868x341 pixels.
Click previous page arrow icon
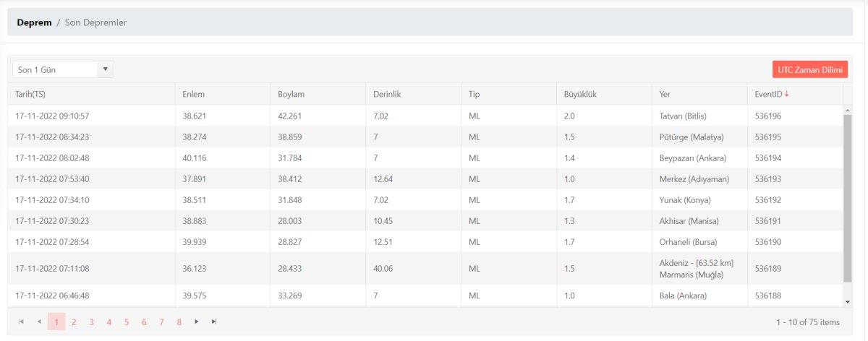tap(39, 321)
